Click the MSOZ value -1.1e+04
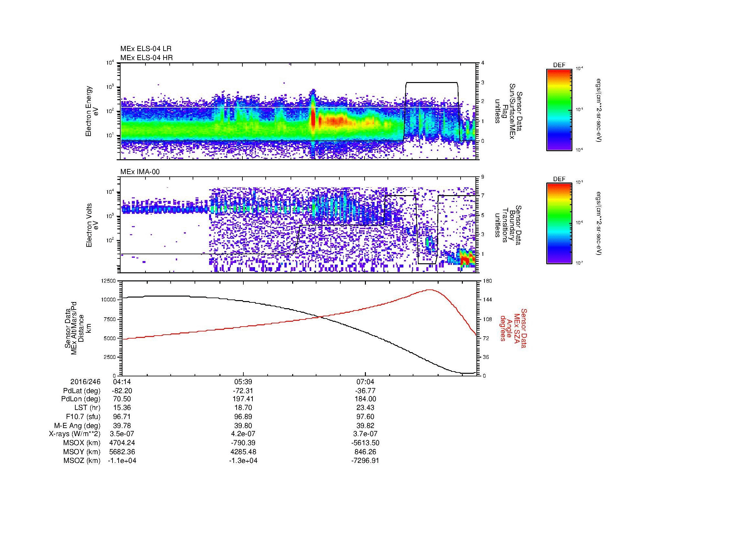 (x=122, y=461)
